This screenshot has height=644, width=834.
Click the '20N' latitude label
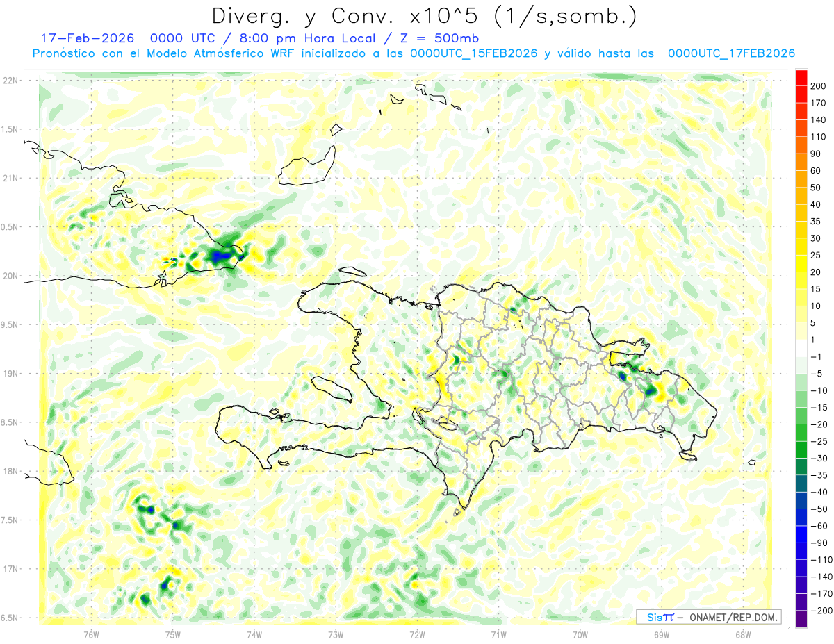click(10, 276)
